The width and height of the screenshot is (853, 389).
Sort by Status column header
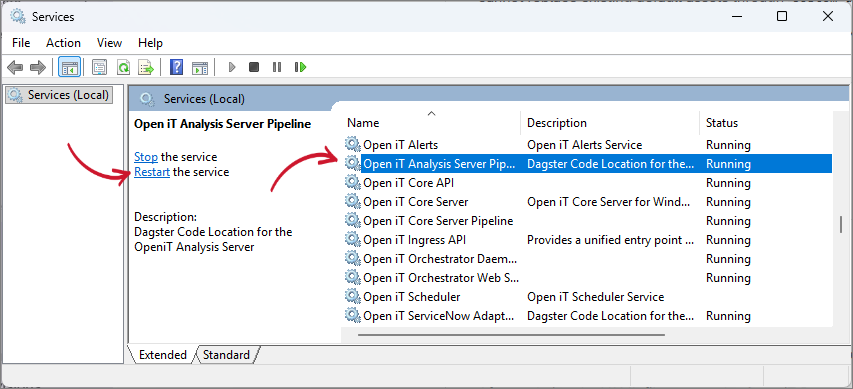[x=766, y=123]
